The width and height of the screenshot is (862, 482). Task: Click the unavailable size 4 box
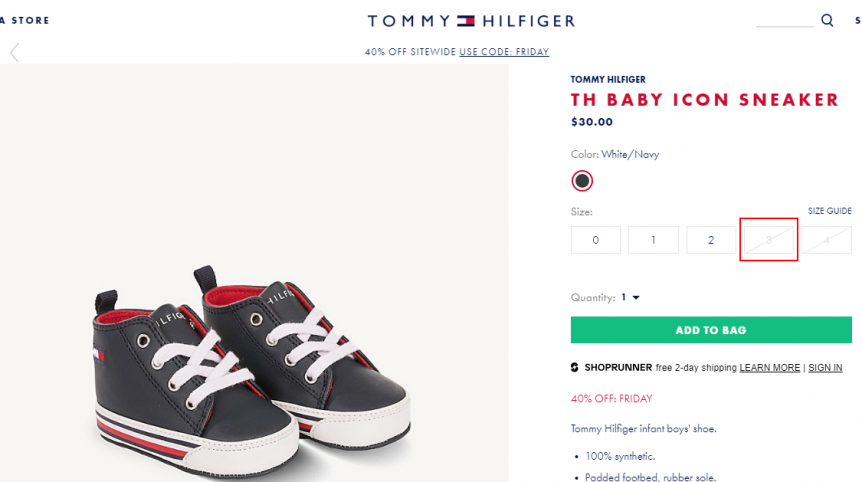(826, 240)
